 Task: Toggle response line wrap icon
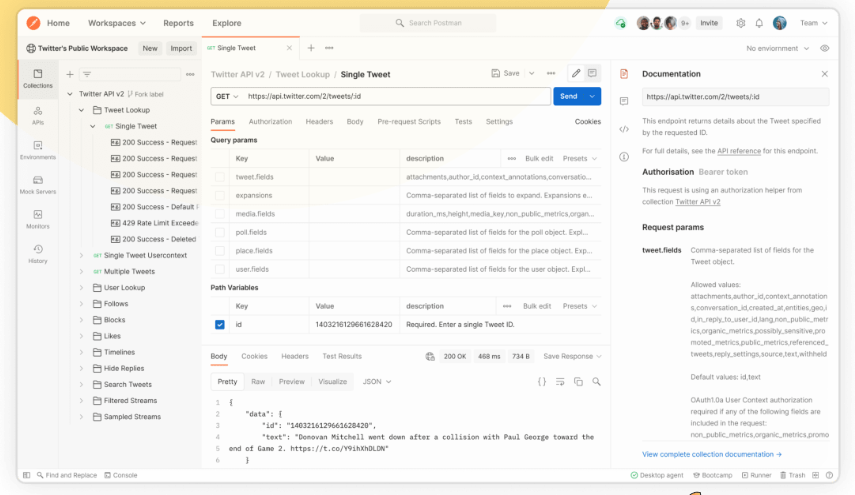click(560, 382)
